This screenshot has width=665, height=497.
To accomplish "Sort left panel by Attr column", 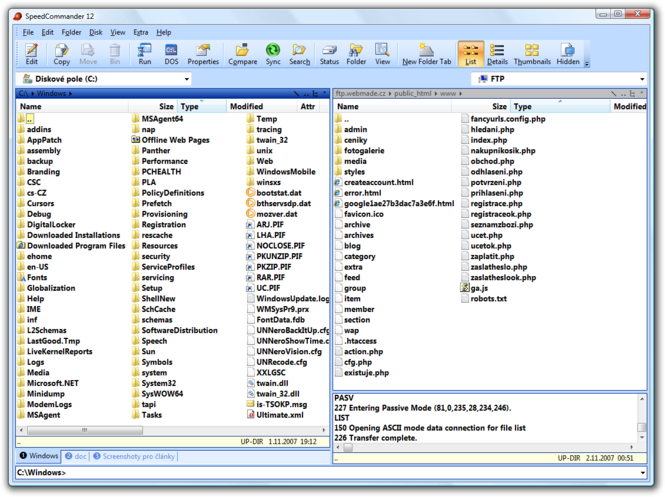I will click(308, 106).
